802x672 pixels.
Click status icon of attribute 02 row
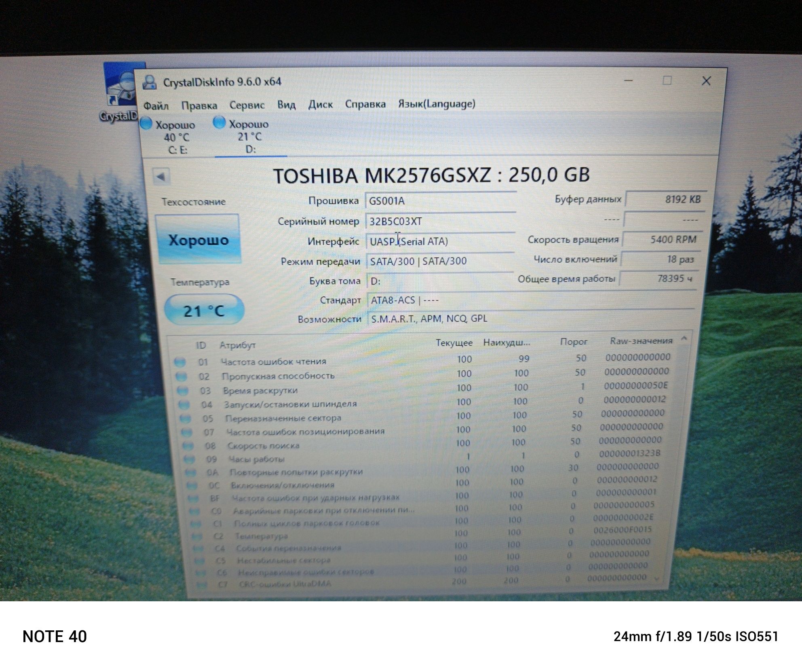[182, 377]
